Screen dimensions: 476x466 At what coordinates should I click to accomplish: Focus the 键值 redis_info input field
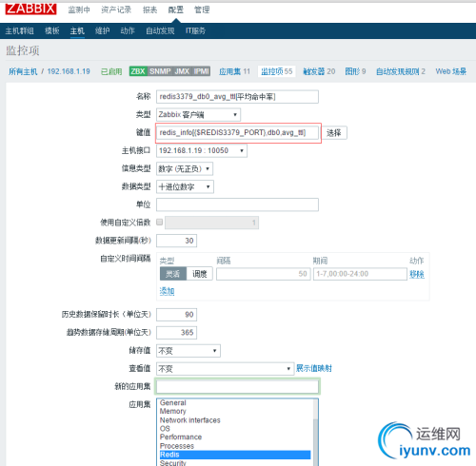(237, 132)
